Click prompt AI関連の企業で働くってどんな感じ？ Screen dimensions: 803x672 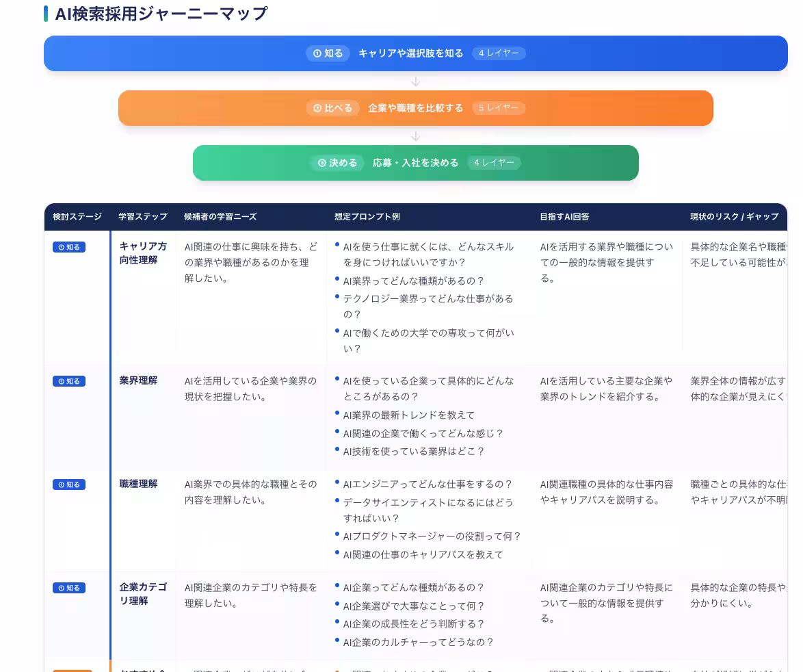tap(423, 433)
